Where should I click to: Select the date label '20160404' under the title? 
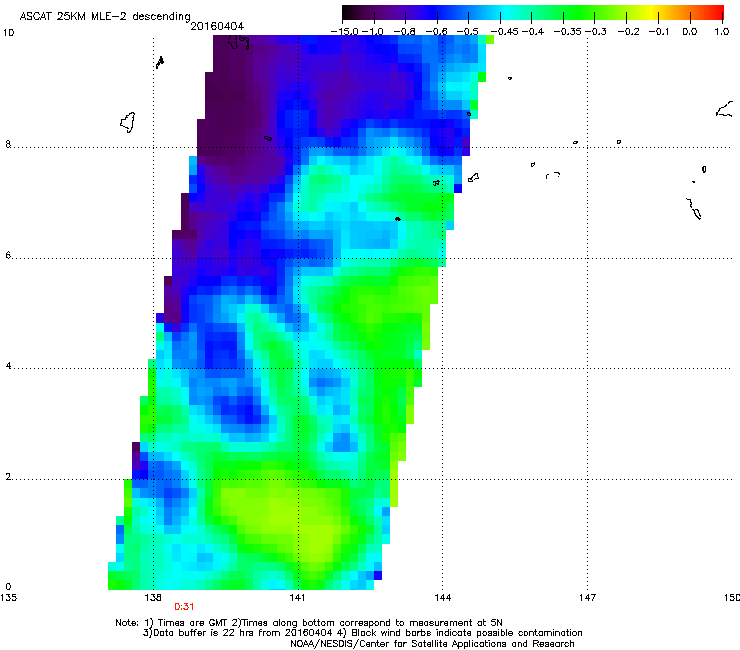[217, 26]
